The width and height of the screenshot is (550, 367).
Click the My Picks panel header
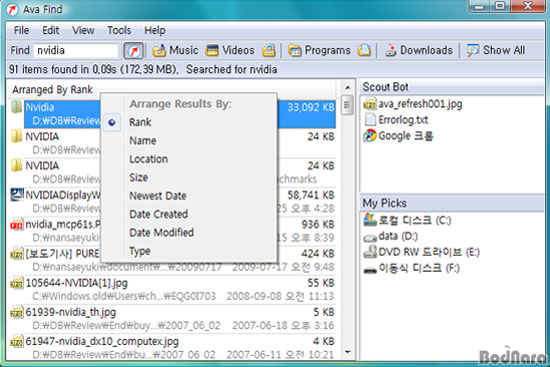(x=452, y=203)
